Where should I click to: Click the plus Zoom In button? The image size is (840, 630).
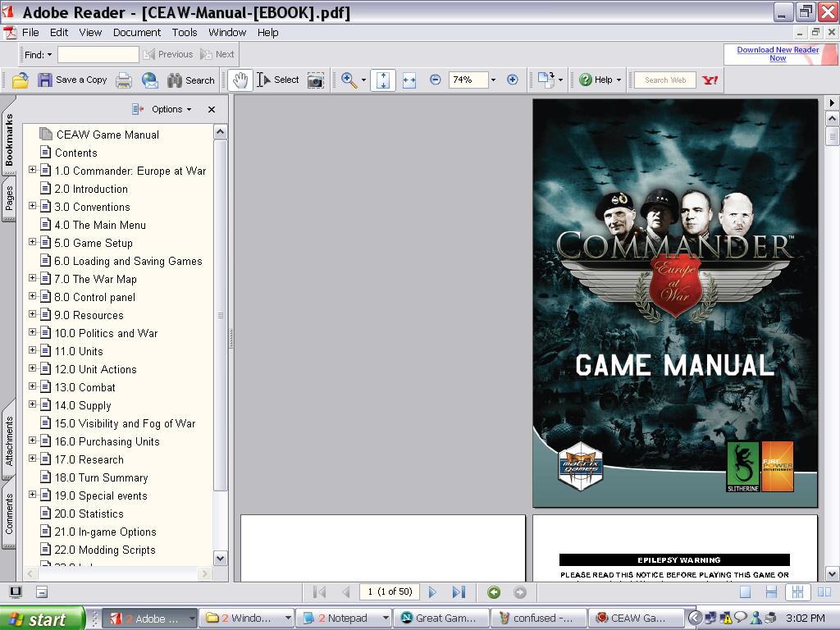(512, 80)
